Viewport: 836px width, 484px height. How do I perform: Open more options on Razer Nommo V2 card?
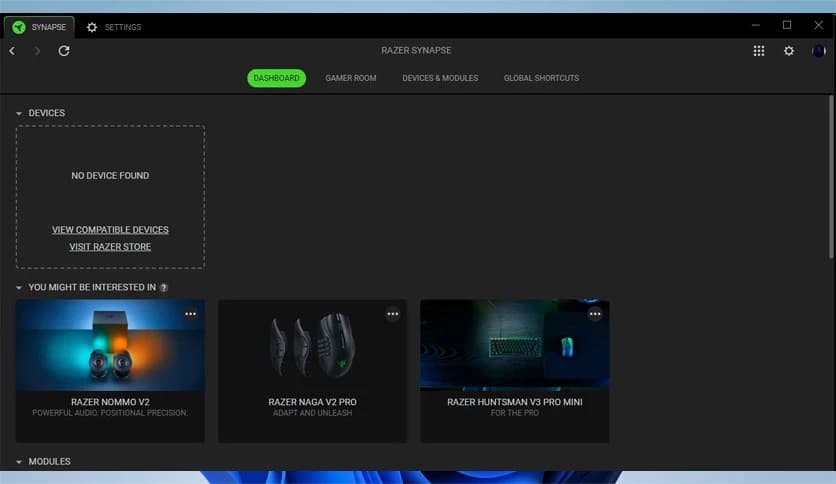pos(190,314)
